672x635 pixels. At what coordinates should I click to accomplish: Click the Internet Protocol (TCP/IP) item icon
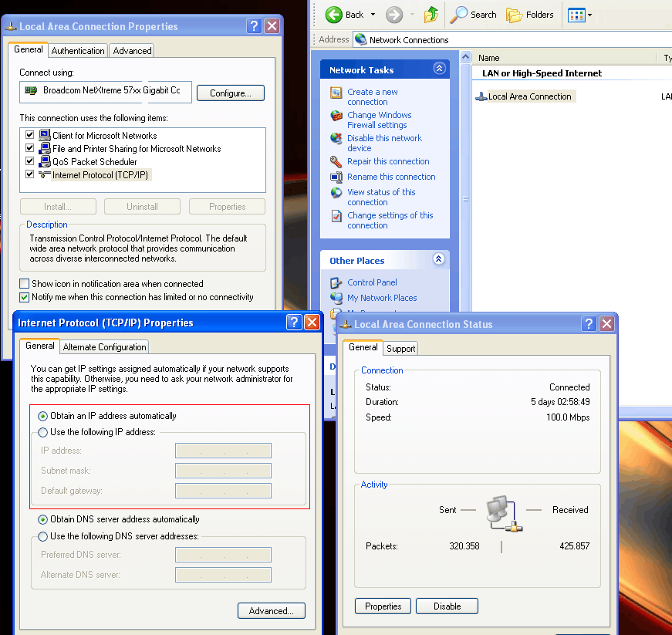45,174
